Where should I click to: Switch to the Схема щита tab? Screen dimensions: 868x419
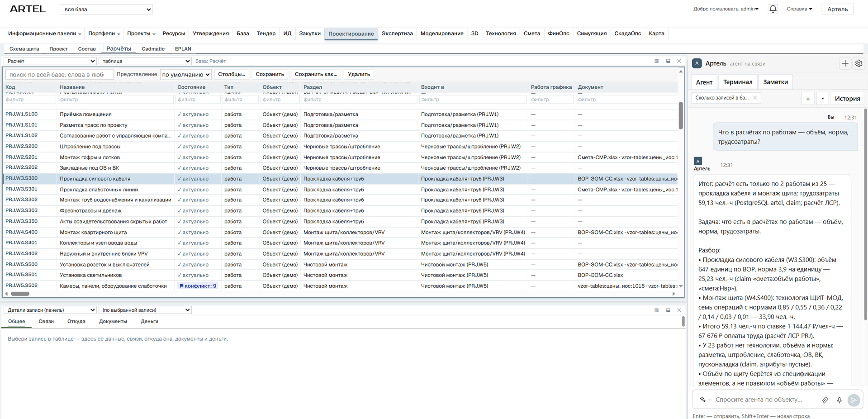pos(24,49)
